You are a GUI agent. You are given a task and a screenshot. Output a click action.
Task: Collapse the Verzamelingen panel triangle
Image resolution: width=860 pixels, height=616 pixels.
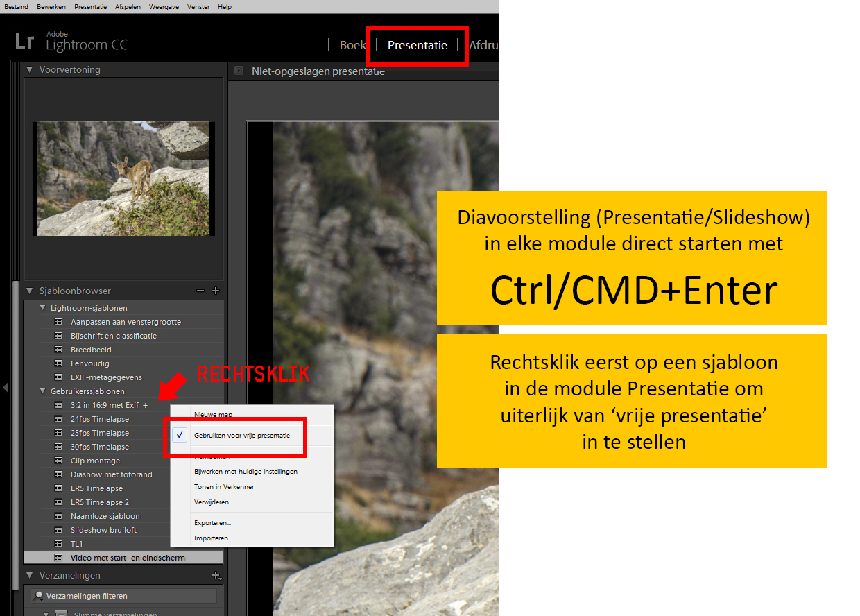(x=30, y=575)
